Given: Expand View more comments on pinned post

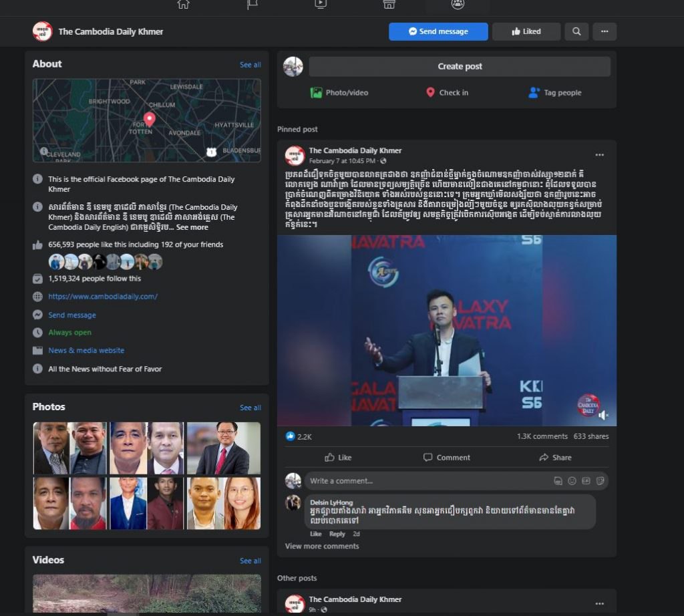Looking at the screenshot, I should [x=322, y=546].
